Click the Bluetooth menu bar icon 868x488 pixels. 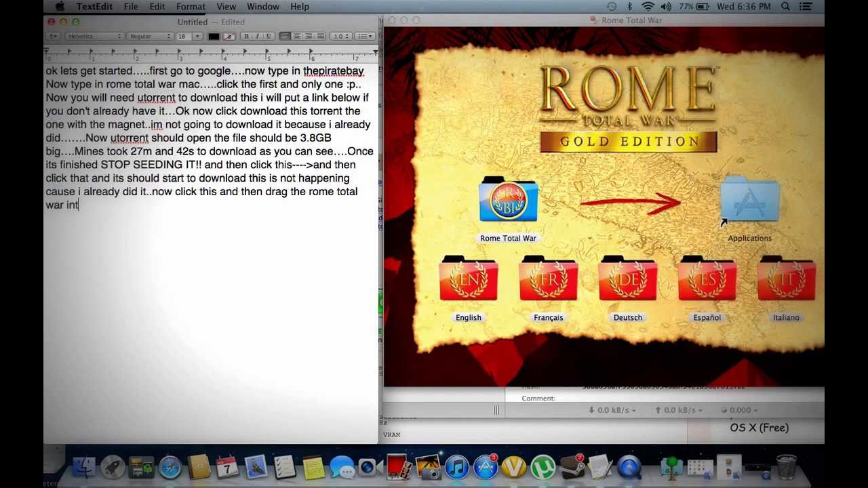pyautogui.click(x=629, y=7)
